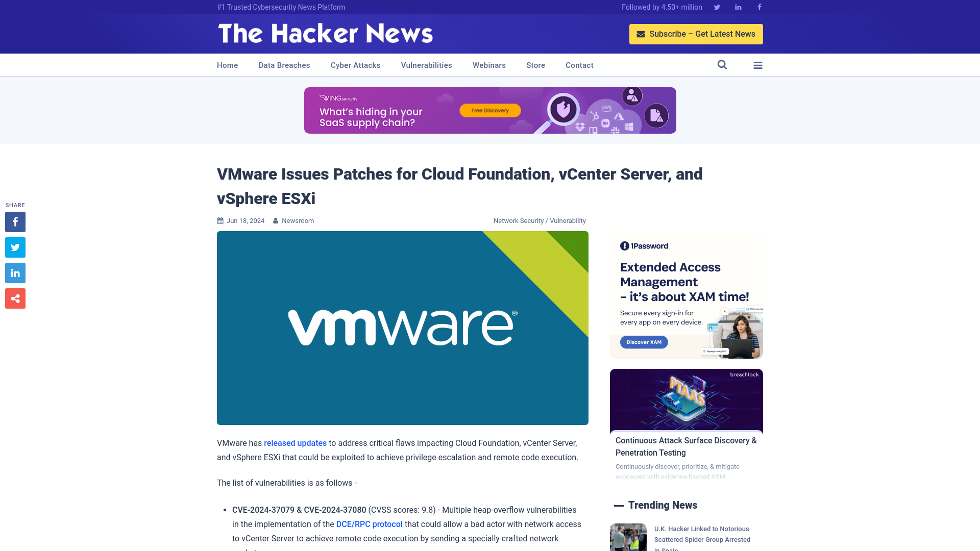Click the LinkedIn icon in header
The height and width of the screenshot is (551, 980).
point(738,7)
